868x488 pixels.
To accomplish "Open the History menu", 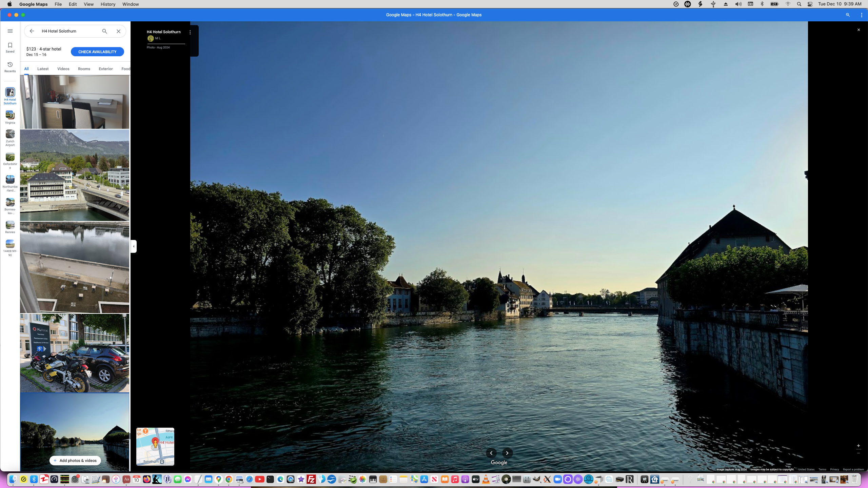I will pos(108,4).
